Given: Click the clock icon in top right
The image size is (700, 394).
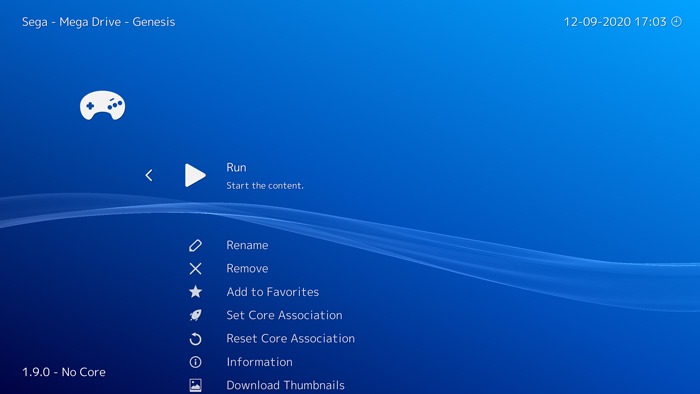Looking at the screenshot, I should pyautogui.click(x=677, y=21).
